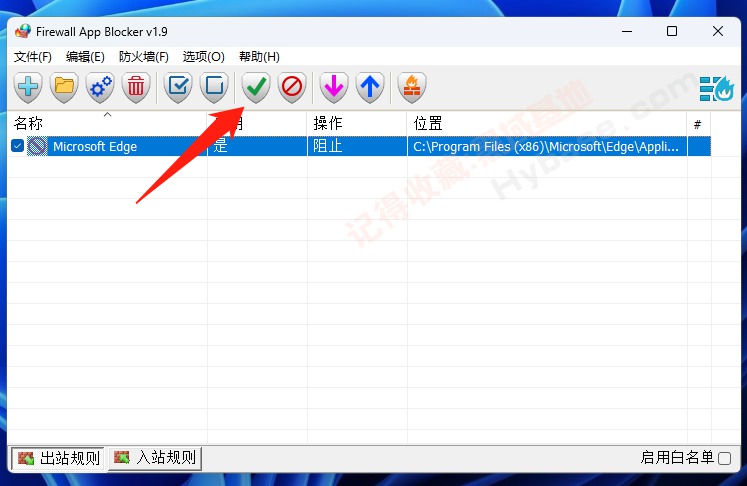Minimize the Firewall App Blocker window

[x=627, y=31]
